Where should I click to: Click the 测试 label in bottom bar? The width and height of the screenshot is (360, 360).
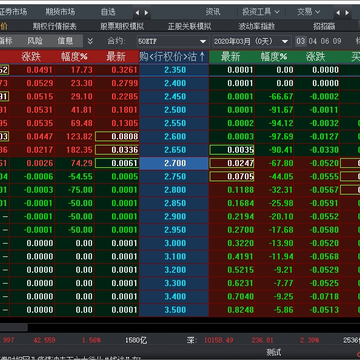(273, 352)
